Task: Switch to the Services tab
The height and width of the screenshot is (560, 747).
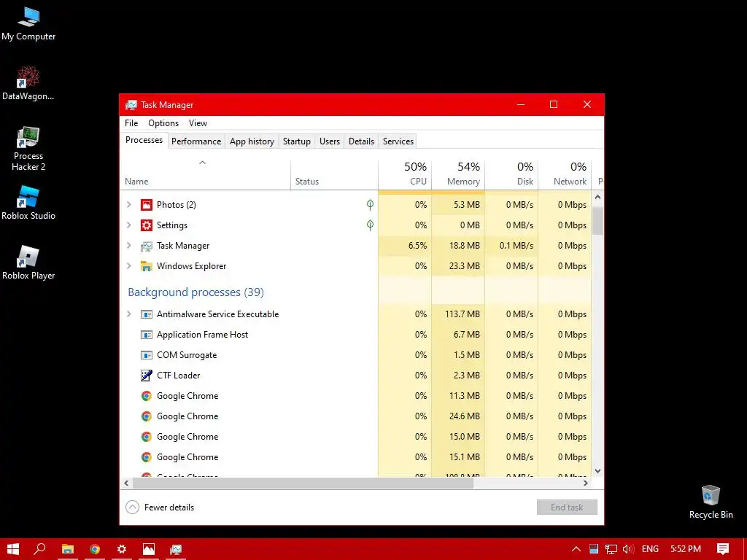Action: tap(398, 141)
